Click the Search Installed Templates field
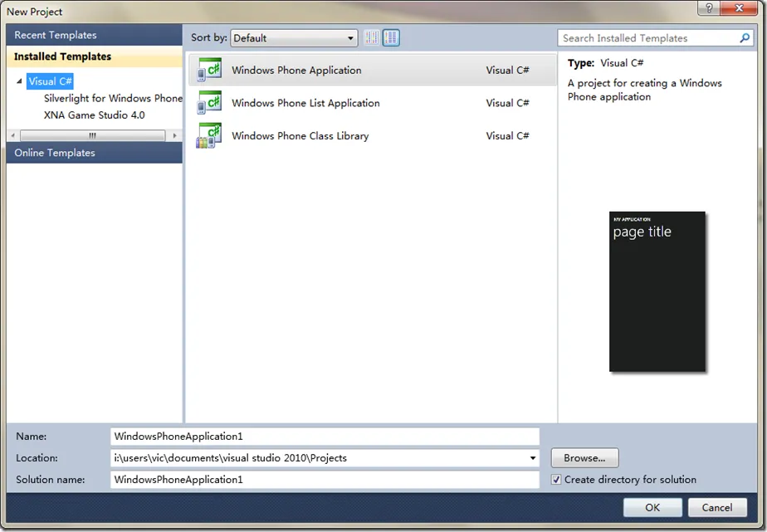This screenshot has height=532, width=767. (647, 37)
